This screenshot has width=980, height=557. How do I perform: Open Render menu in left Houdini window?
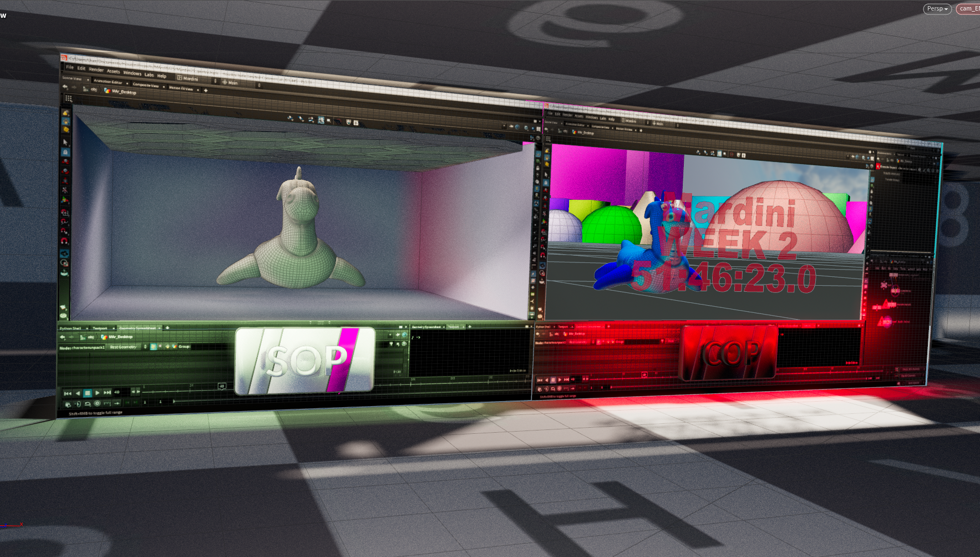pyautogui.click(x=97, y=69)
